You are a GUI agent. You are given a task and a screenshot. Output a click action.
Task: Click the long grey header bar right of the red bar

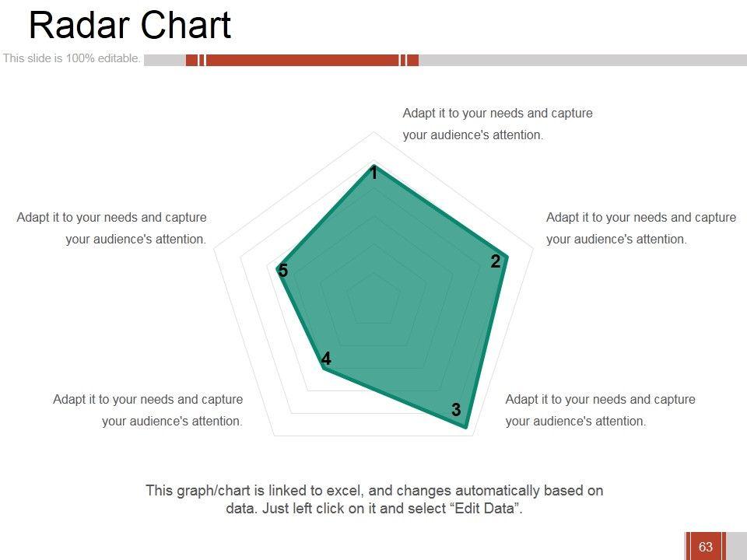tap(582, 60)
